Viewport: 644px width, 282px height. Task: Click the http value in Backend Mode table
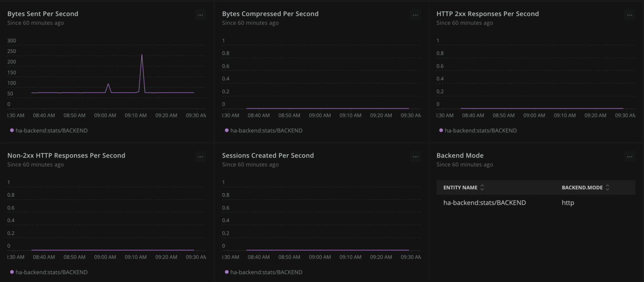(x=568, y=203)
